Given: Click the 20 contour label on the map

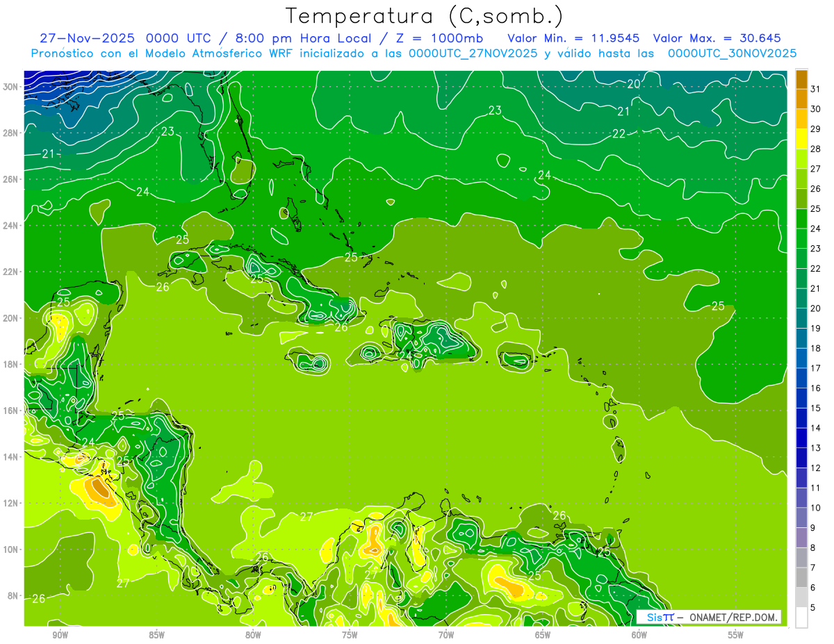Looking at the screenshot, I should tap(633, 84).
